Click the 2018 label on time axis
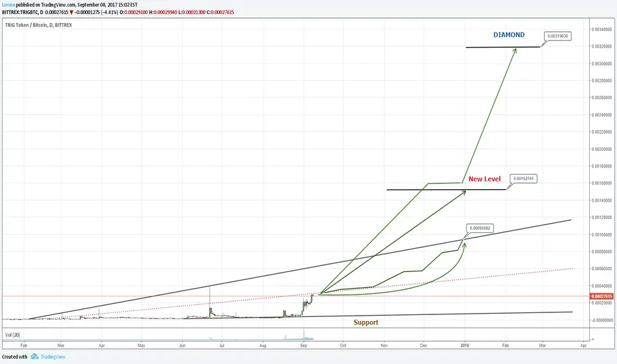 [465, 345]
